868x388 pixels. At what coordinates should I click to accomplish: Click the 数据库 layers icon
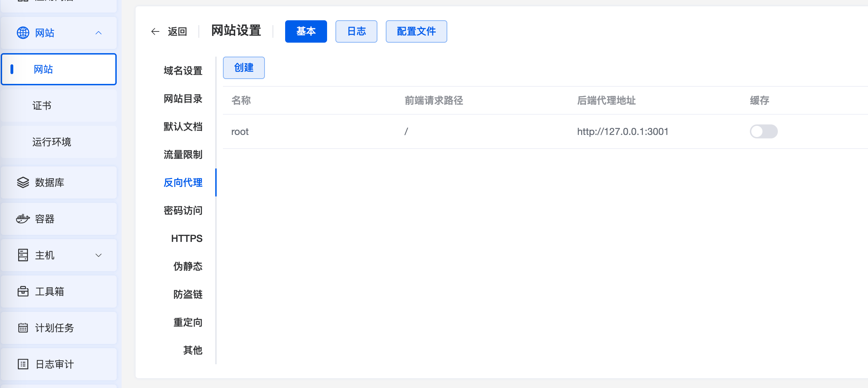point(23,182)
